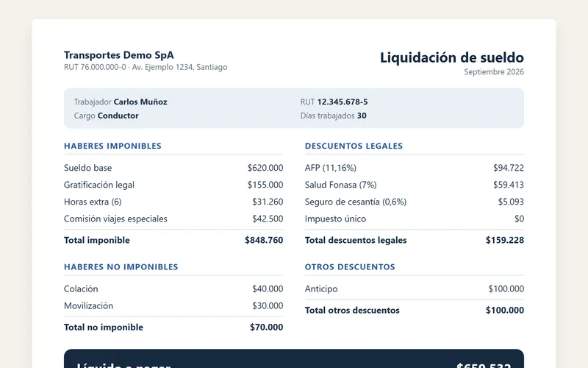Select Seguro de cesantía (0,6%) label

click(356, 202)
